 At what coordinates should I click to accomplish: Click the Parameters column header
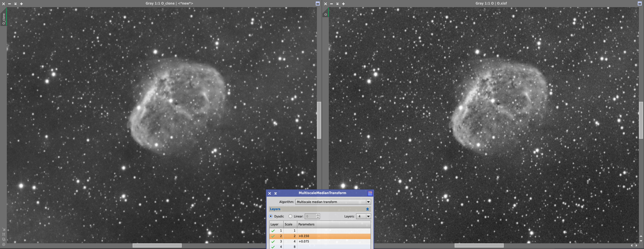[306, 224]
